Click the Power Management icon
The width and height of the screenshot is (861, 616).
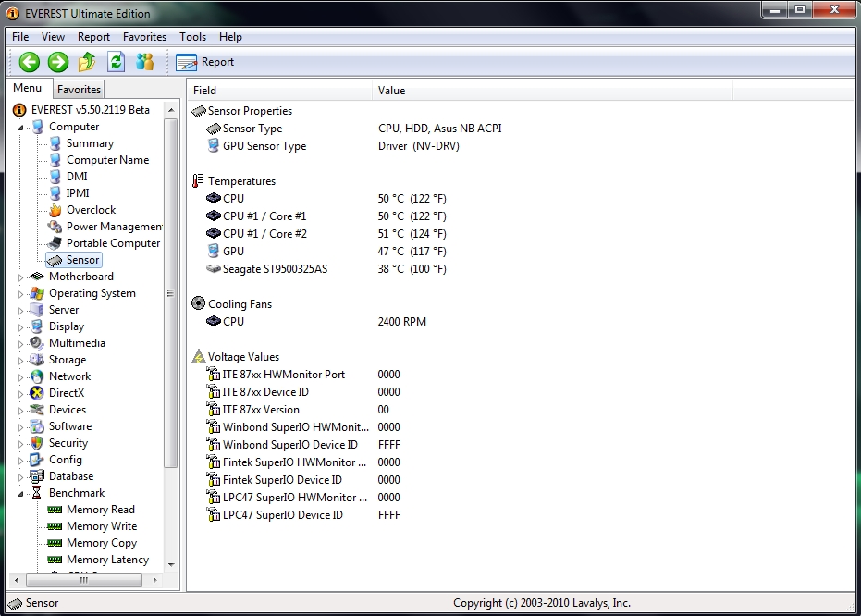[55, 227]
